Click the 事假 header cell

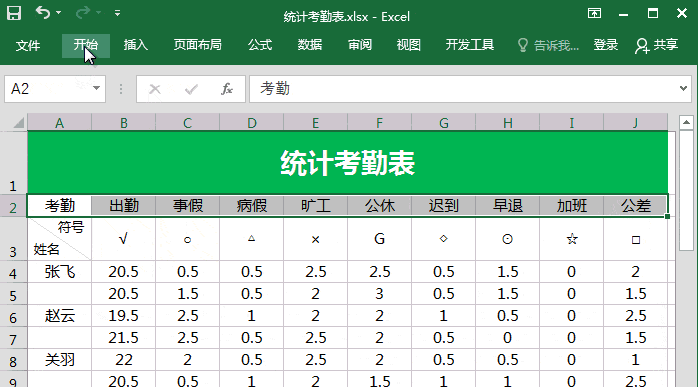(188, 206)
